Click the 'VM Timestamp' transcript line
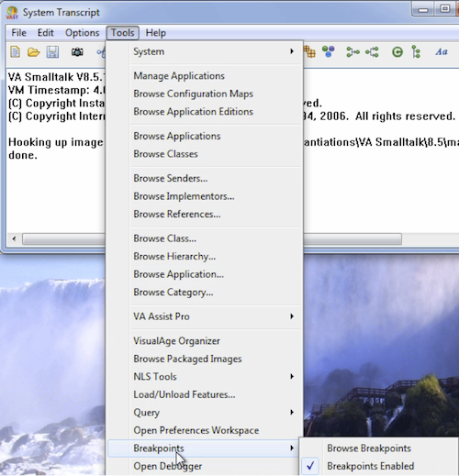 pos(56,90)
